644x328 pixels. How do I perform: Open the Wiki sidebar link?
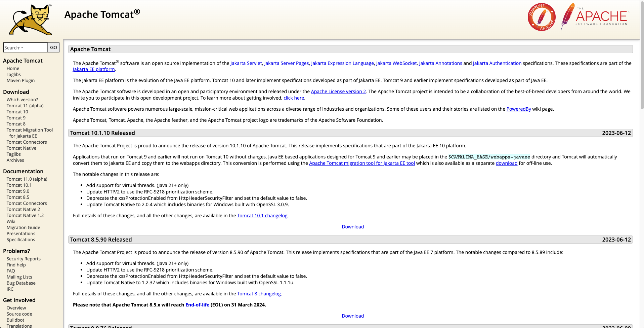(x=11, y=221)
